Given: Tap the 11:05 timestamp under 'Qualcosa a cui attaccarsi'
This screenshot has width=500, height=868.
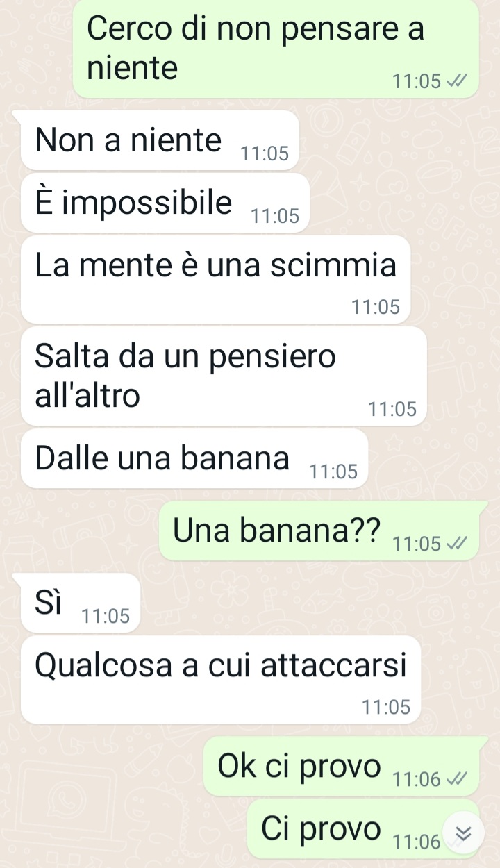Looking at the screenshot, I should [x=386, y=708].
